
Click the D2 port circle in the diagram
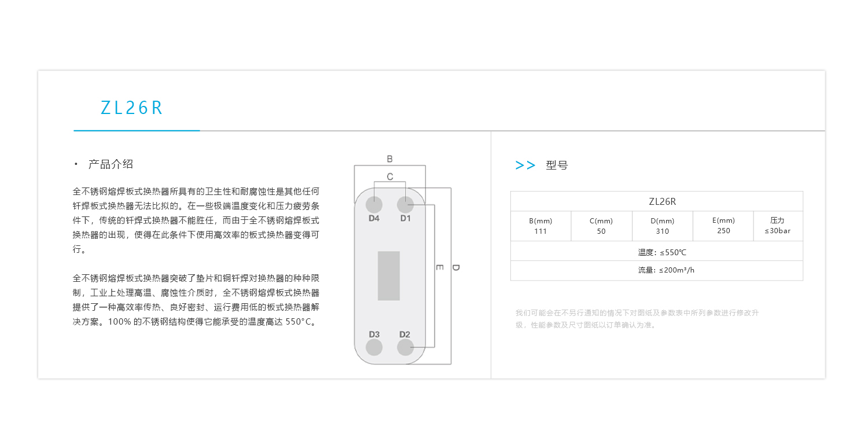coord(405,347)
